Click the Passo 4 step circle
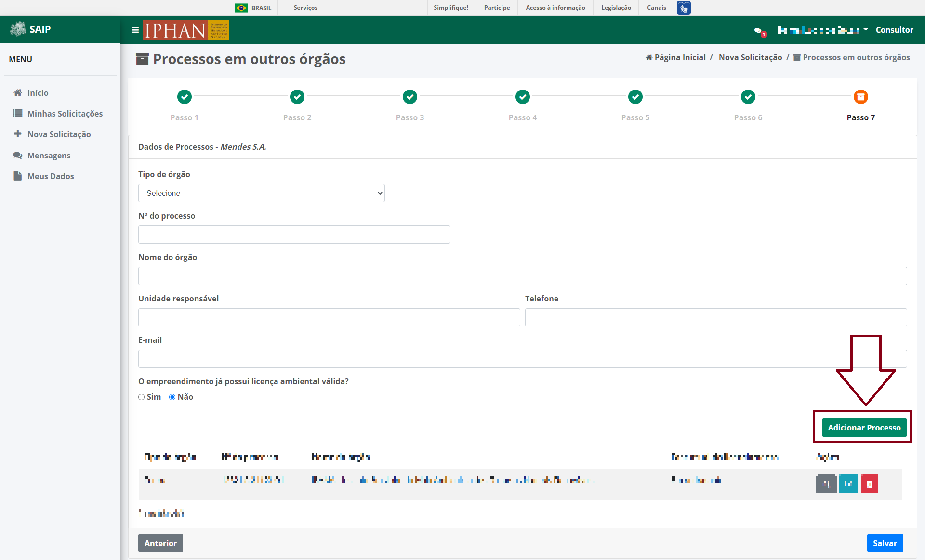The width and height of the screenshot is (925, 560). pyautogui.click(x=523, y=97)
